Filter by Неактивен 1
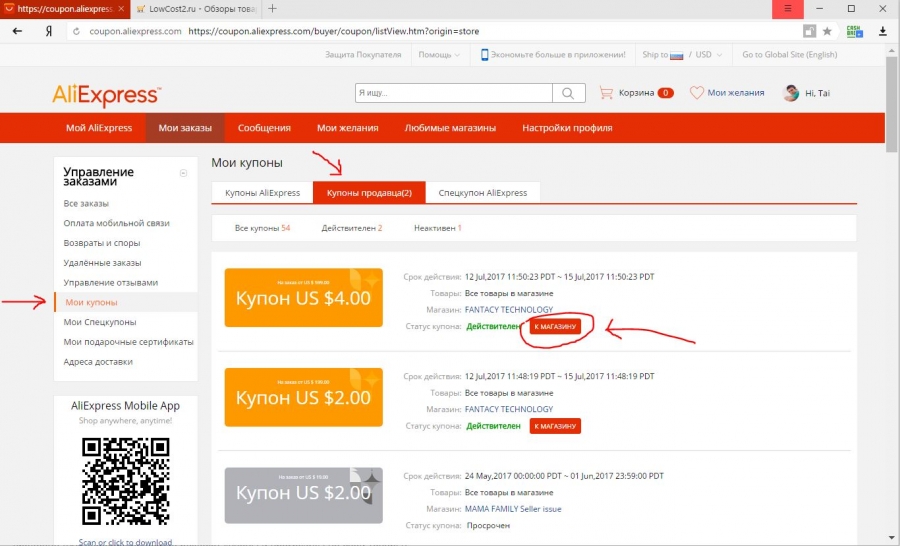 coord(437,228)
